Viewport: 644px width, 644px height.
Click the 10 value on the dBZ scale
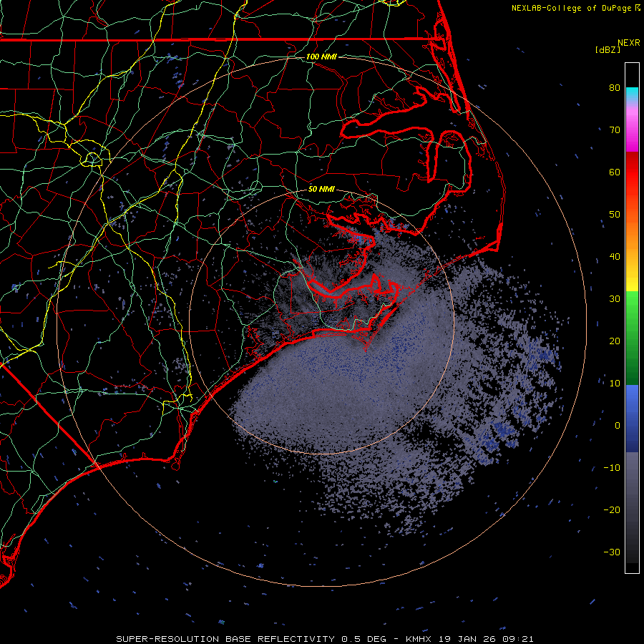coord(615,384)
